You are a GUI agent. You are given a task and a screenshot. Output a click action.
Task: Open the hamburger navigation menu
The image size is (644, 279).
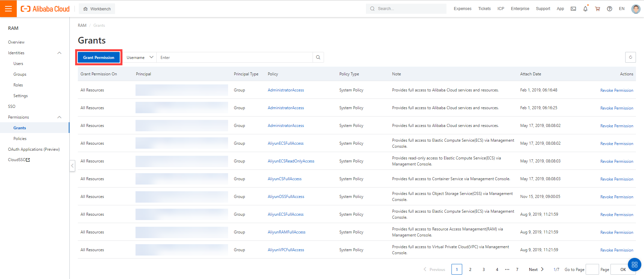pyautogui.click(x=8, y=9)
